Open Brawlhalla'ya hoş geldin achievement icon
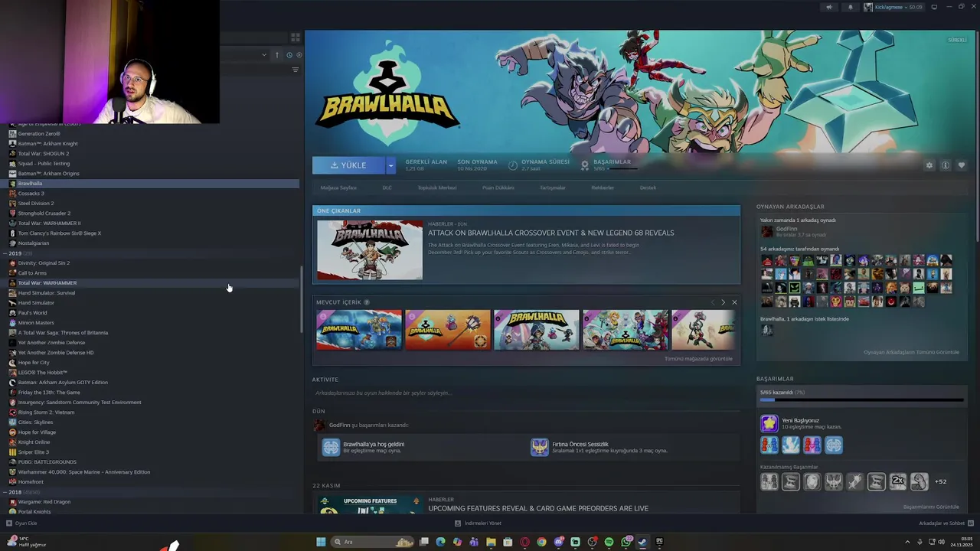The width and height of the screenshot is (980, 551). click(x=331, y=447)
